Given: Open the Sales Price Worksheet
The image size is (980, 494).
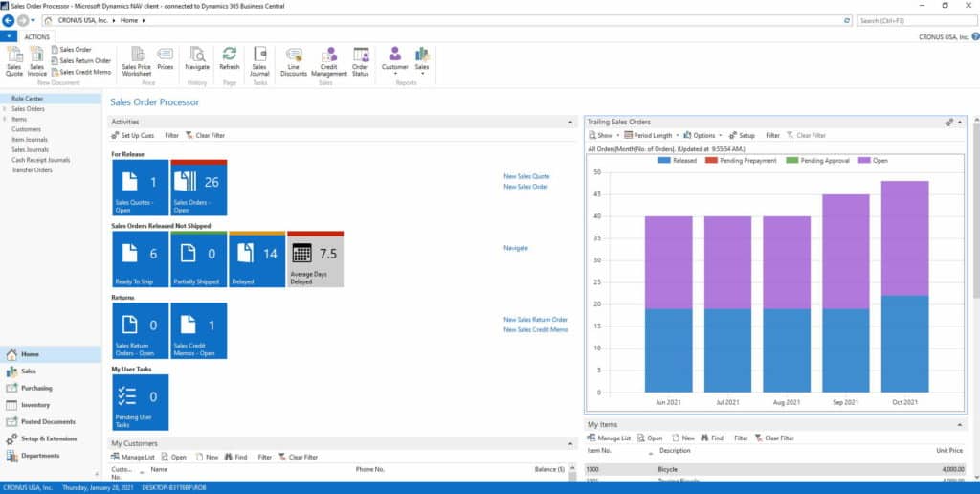Looking at the screenshot, I should [x=136, y=61].
